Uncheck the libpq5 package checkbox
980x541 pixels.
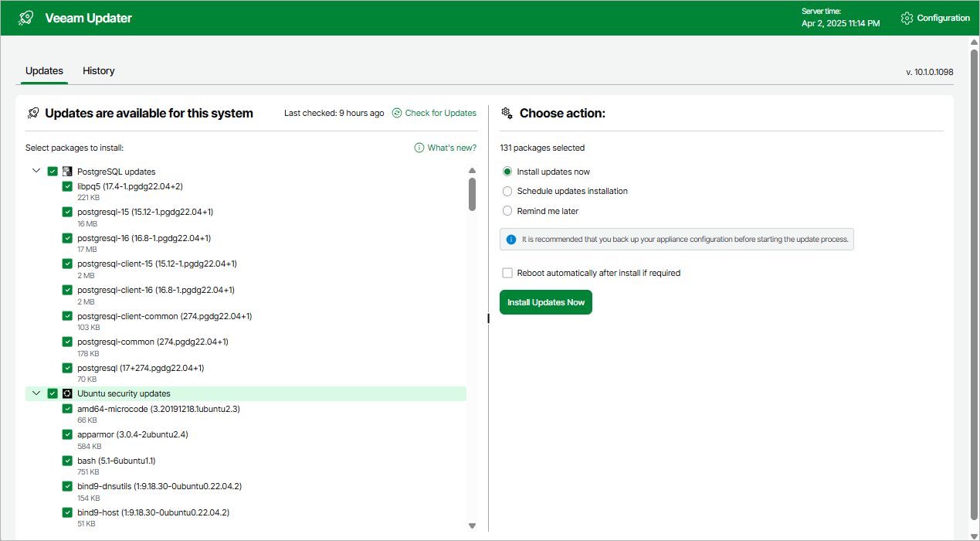point(67,187)
